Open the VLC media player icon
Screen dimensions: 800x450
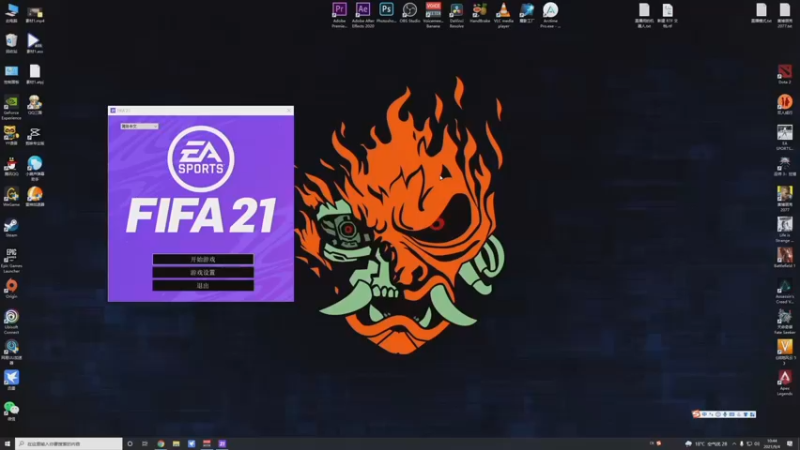504,14
